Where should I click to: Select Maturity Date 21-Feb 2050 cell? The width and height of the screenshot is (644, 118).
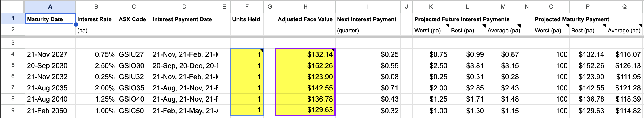click(50, 110)
